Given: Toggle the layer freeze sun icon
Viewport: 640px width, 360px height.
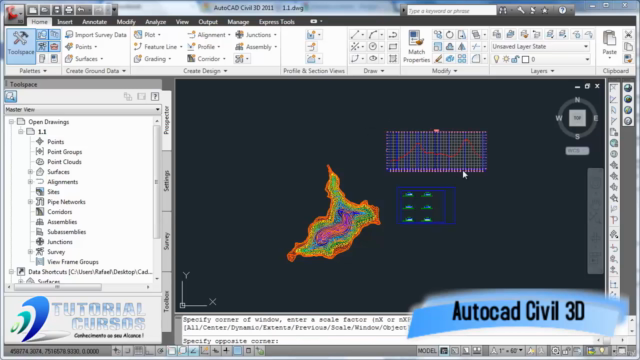Looking at the screenshot, I should pos(506,59).
